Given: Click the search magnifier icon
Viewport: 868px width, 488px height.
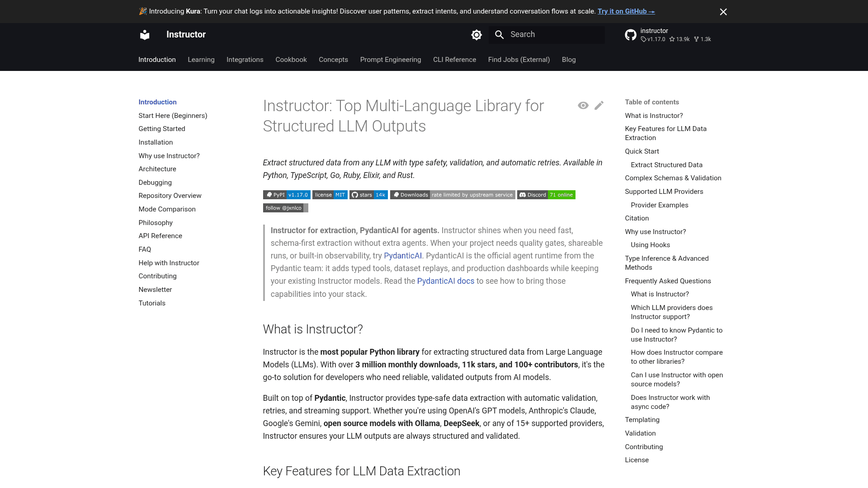Looking at the screenshot, I should click(x=499, y=35).
